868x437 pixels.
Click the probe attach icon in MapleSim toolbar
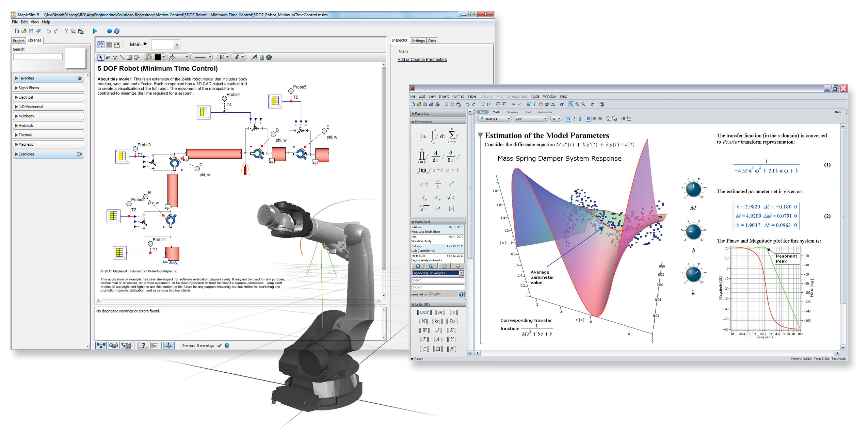click(254, 57)
